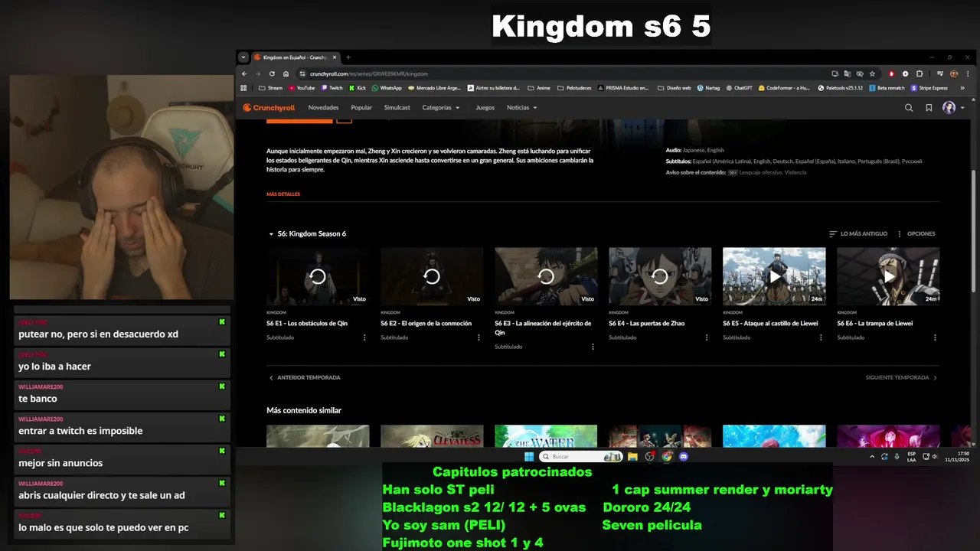Replay episode S6 E1 Los obstáculos de Qin
980x551 pixels.
(x=318, y=276)
